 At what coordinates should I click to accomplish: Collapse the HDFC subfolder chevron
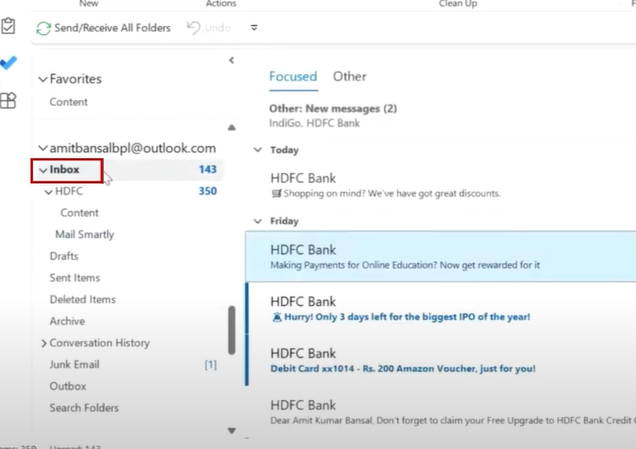tap(49, 191)
